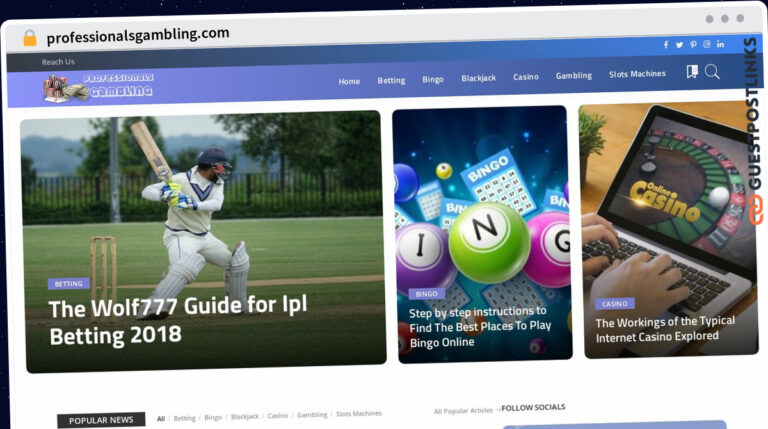Open the Casino menu item
The image size is (768, 429).
pyautogui.click(x=526, y=77)
